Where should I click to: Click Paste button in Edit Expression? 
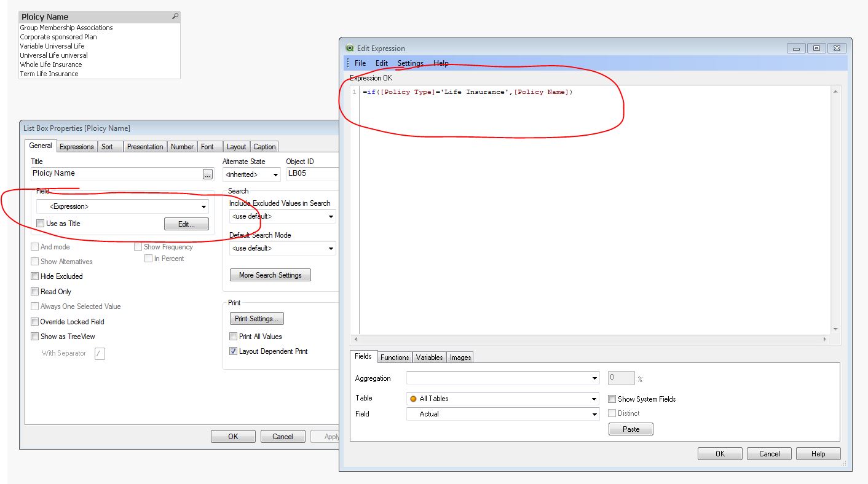[x=631, y=429]
